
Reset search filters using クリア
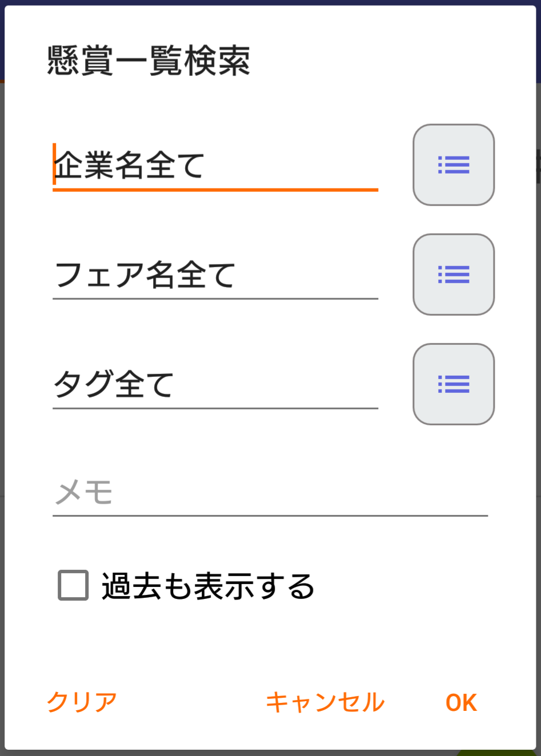click(x=82, y=702)
